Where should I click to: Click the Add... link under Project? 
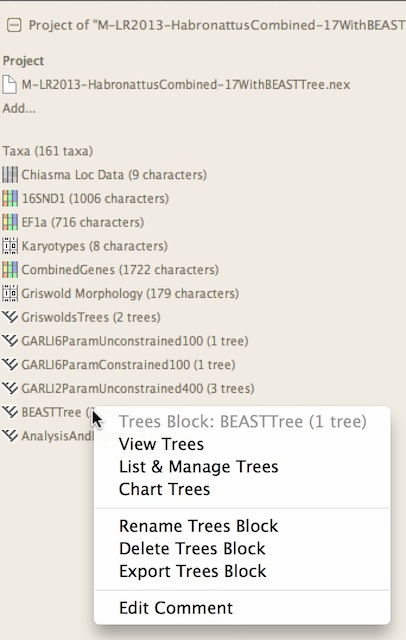click(19, 108)
